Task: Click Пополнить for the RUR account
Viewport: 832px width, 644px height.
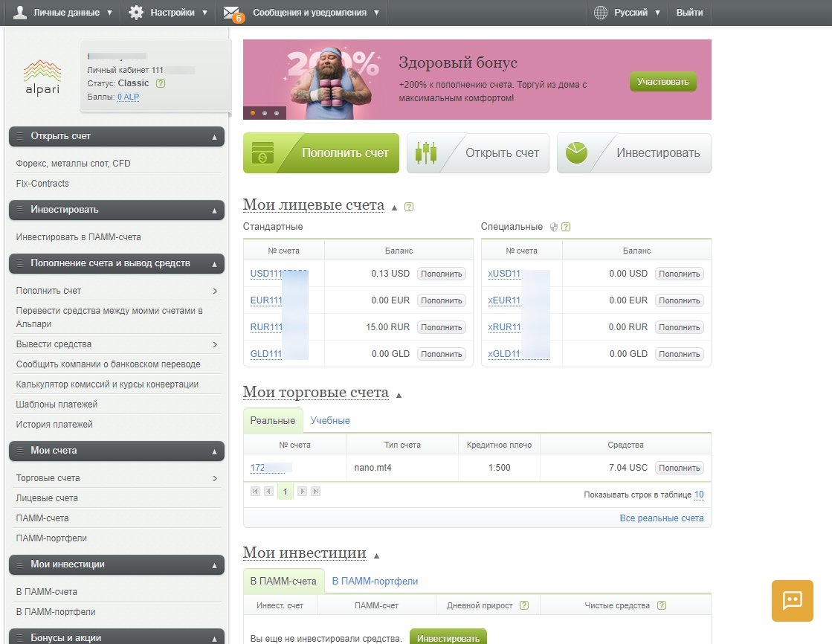Action: (x=442, y=327)
